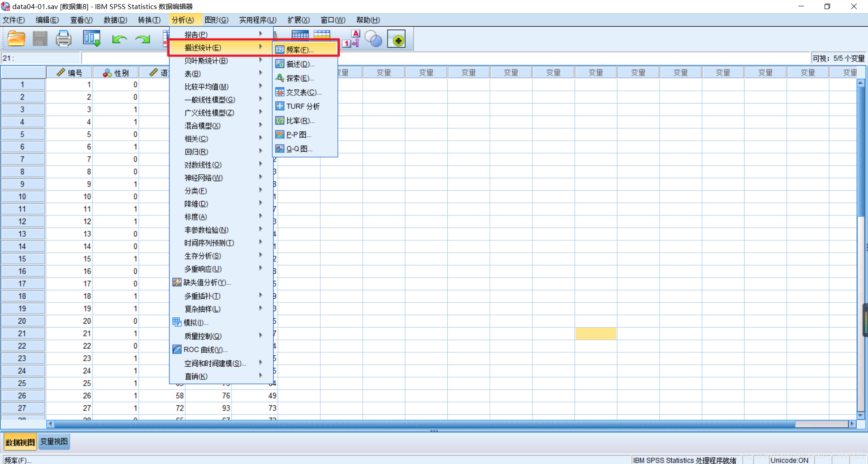This screenshot has width=868, height=464.
Task: Expand the 贝叶斯统计(B) submenu arrow
Action: (x=261, y=60)
